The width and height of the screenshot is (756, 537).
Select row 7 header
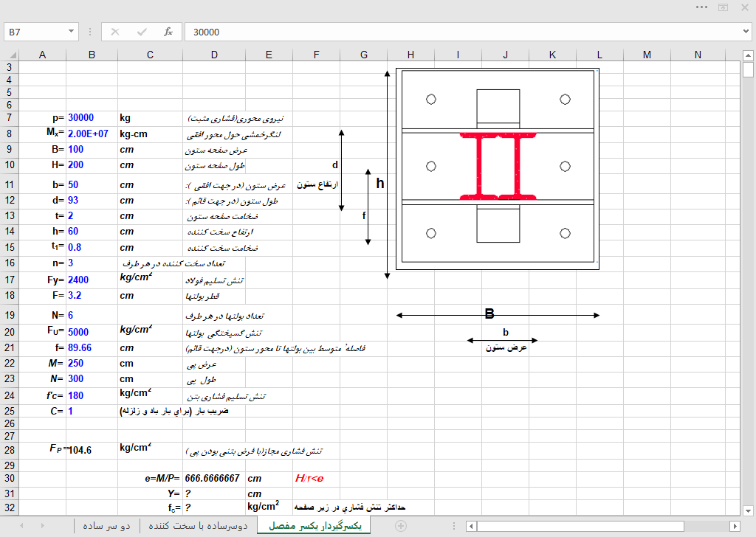pos(9,118)
